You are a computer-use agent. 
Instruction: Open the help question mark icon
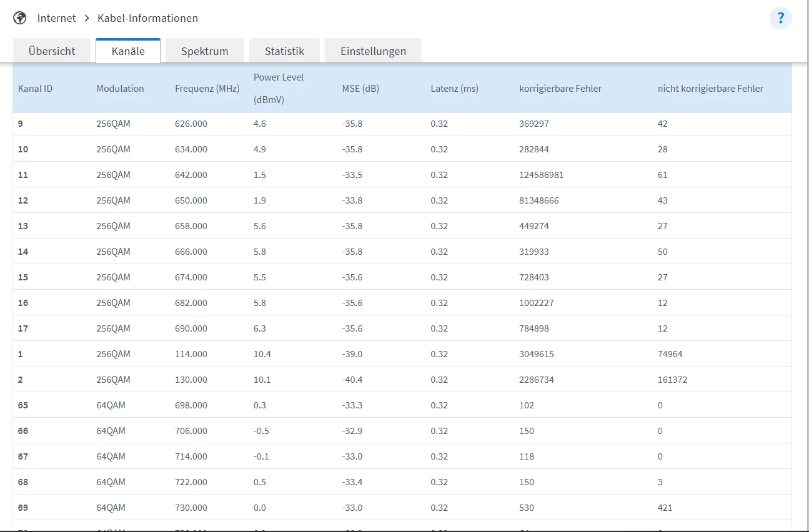pyautogui.click(x=780, y=18)
